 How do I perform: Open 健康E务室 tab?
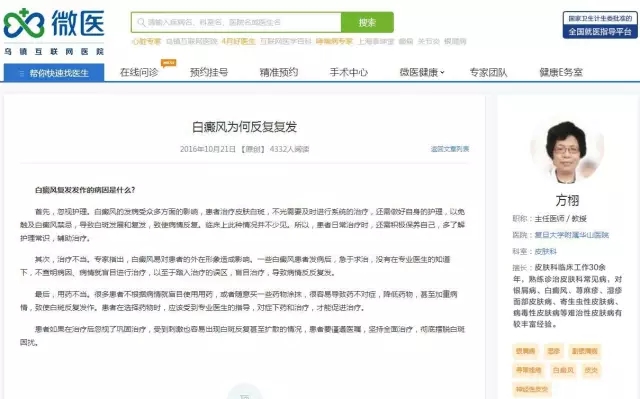point(561,73)
